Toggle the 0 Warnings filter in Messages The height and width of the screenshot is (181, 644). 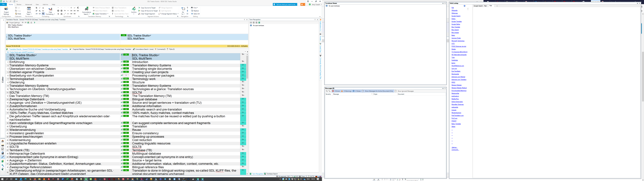tap(346, 91)
